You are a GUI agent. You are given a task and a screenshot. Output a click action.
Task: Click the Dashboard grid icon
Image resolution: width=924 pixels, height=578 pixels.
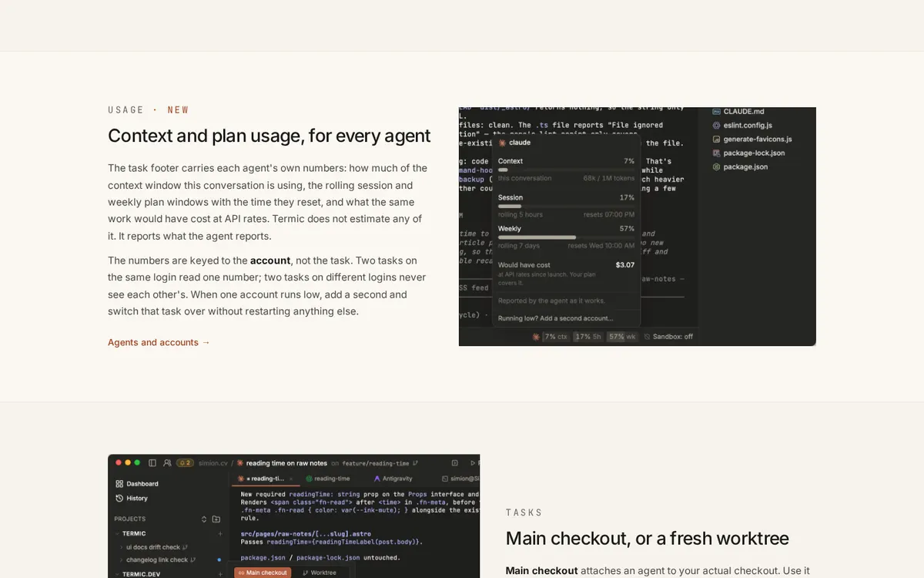(119, 484)
